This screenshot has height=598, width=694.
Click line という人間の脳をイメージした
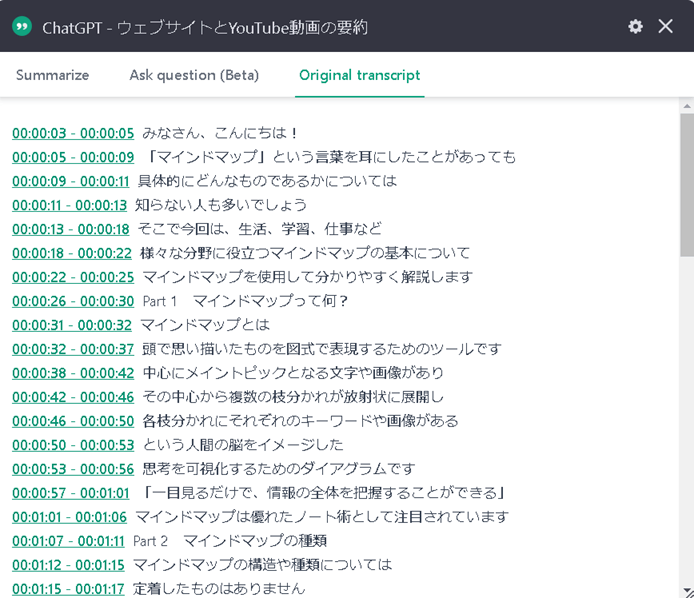(x=243, y=444)
